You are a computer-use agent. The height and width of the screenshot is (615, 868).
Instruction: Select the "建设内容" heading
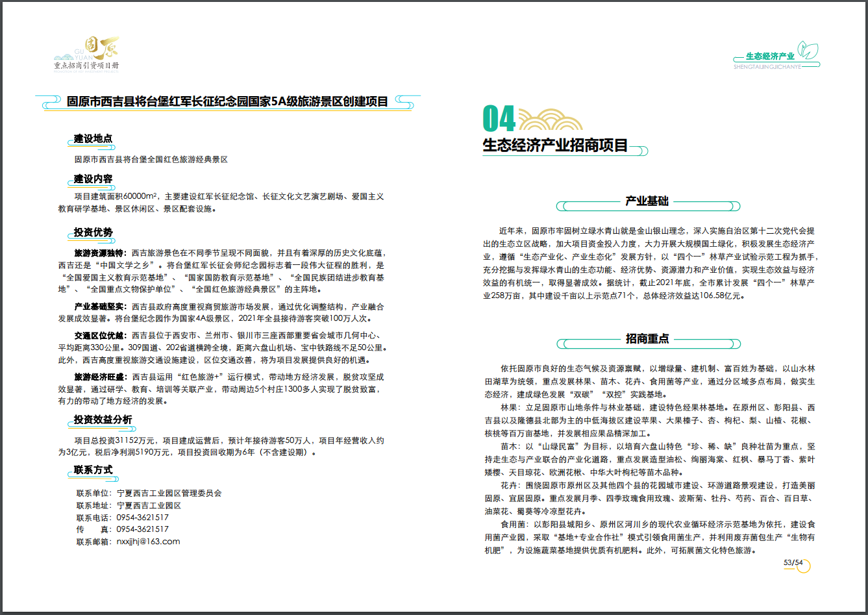coord(93,179)
